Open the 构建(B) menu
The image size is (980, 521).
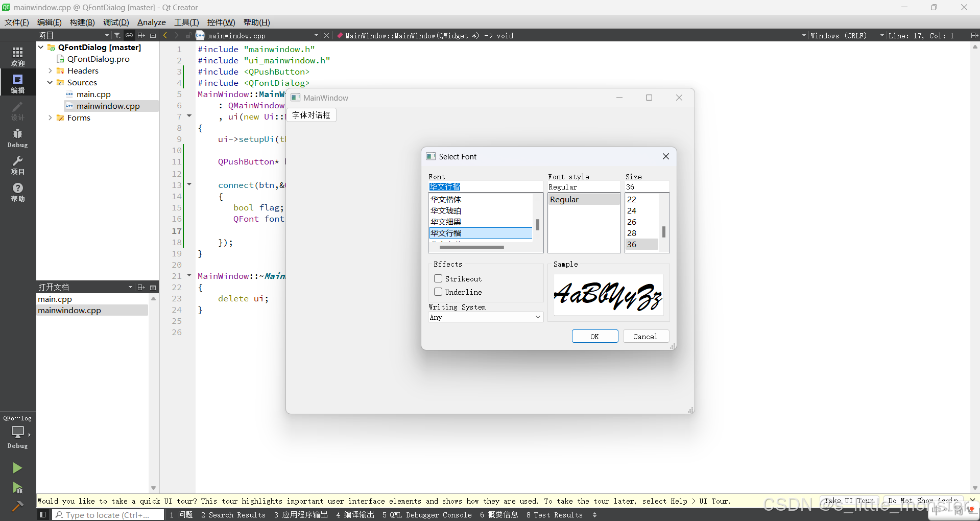[82, 22]
